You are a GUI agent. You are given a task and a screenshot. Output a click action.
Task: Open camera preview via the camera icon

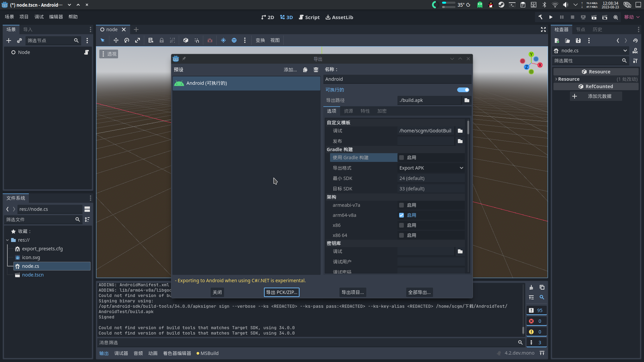click(210, 40)
